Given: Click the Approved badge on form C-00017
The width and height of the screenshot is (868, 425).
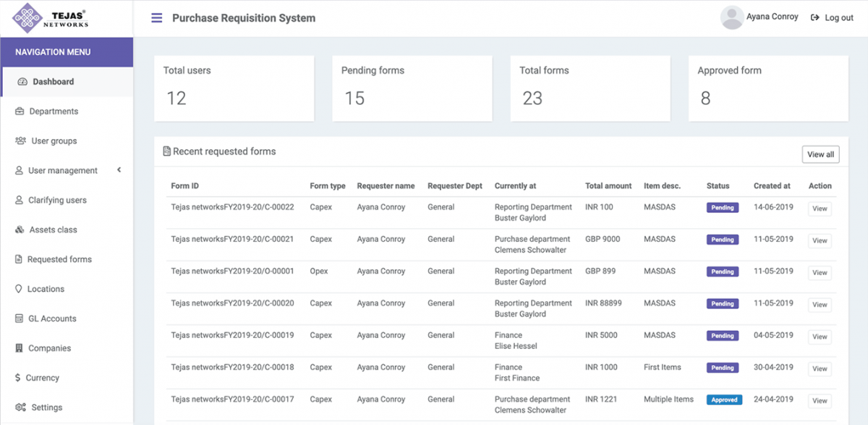Looking at the screenshot, I should [724, 399].
